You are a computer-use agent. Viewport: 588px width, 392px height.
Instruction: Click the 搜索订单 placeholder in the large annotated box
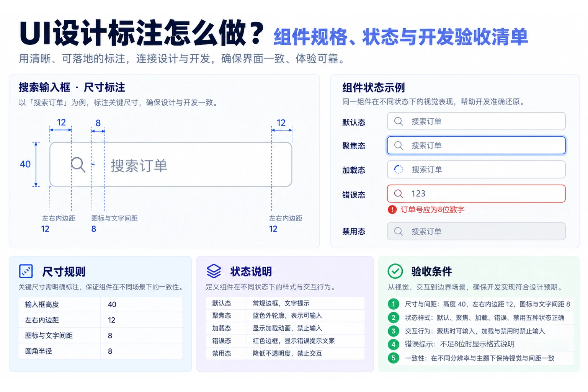click(x=139, y=166)
